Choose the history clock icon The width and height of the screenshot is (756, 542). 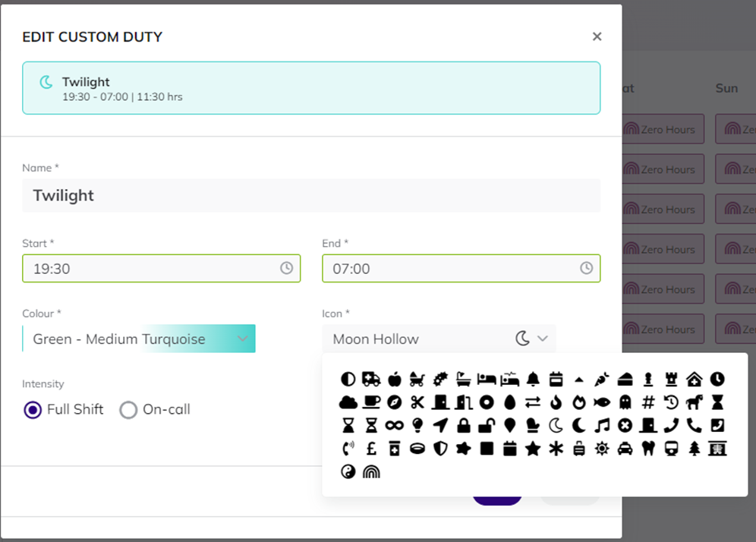pyautogui.click(x=671, y=402)
